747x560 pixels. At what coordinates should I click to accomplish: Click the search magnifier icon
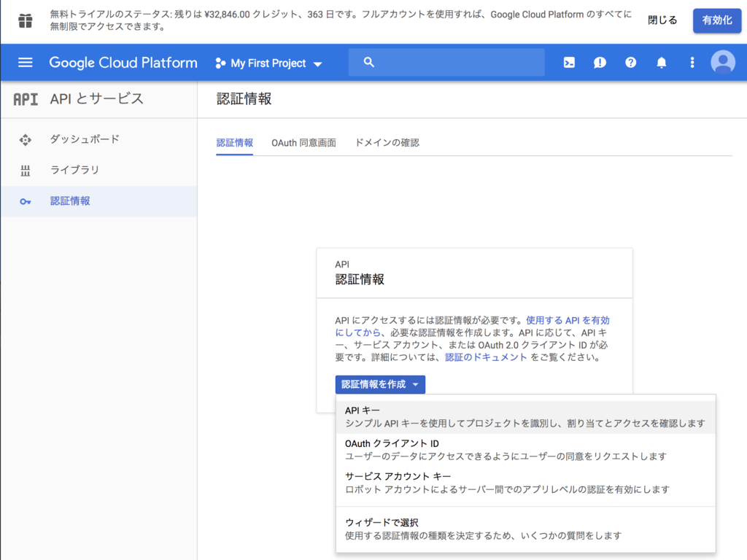(x=368, y=62)
